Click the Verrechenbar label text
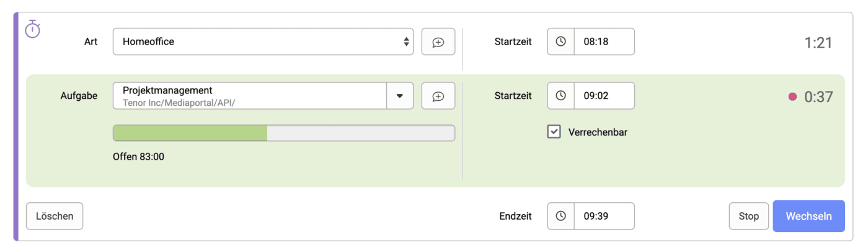 598,132
